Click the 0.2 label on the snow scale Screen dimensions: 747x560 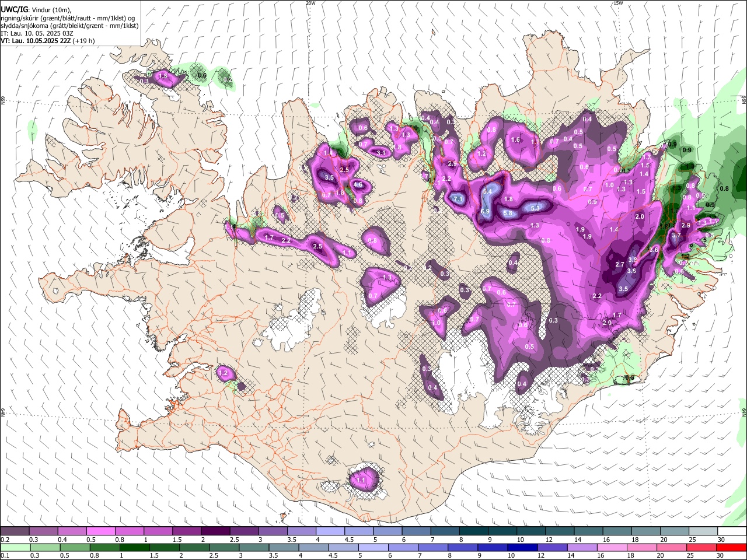pyautogui.click(x=5, y=540)
